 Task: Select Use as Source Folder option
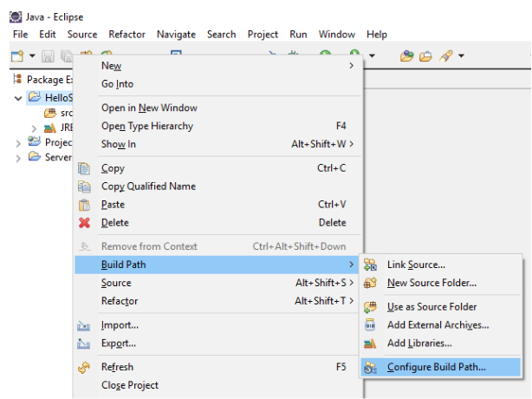pos(431,306)
